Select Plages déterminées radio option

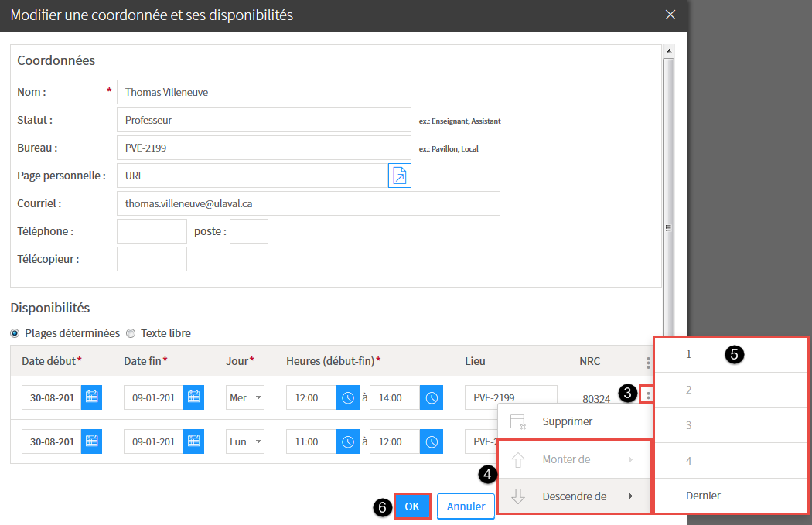(x=15, y=333)
